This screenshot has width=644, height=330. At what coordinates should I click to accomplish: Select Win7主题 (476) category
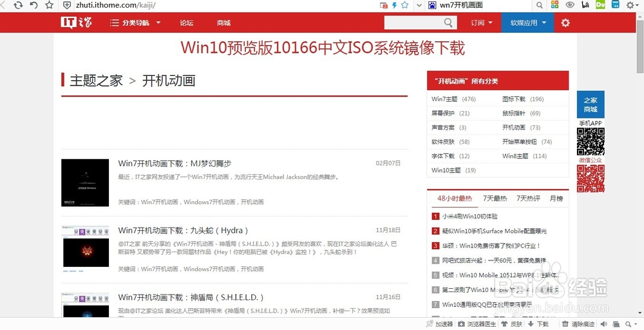(453, 99)
